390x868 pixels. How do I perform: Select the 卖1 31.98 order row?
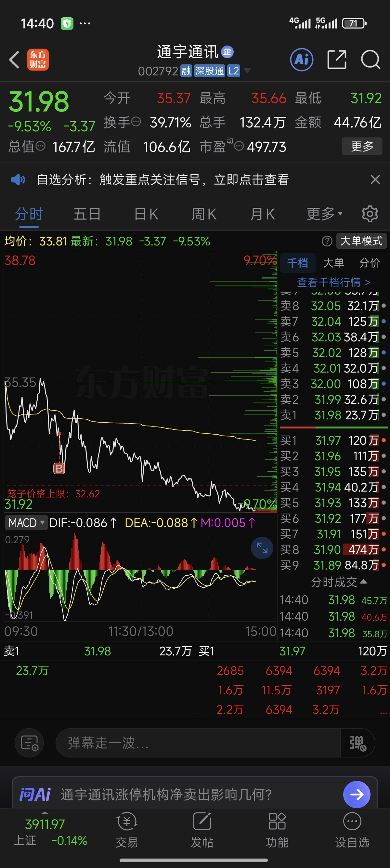(x=333, y=415)
